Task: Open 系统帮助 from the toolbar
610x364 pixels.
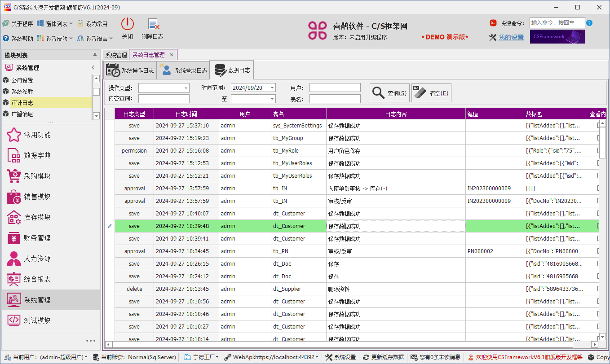Action: click(x=18, y=39)
